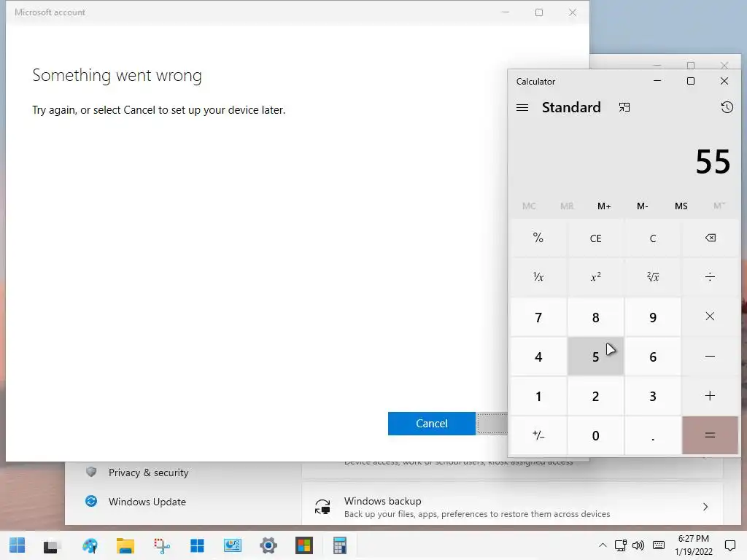Viewport: 747px width, 560px height.
Task: Open File Explorer from taskbar
Action: (125, 545)
